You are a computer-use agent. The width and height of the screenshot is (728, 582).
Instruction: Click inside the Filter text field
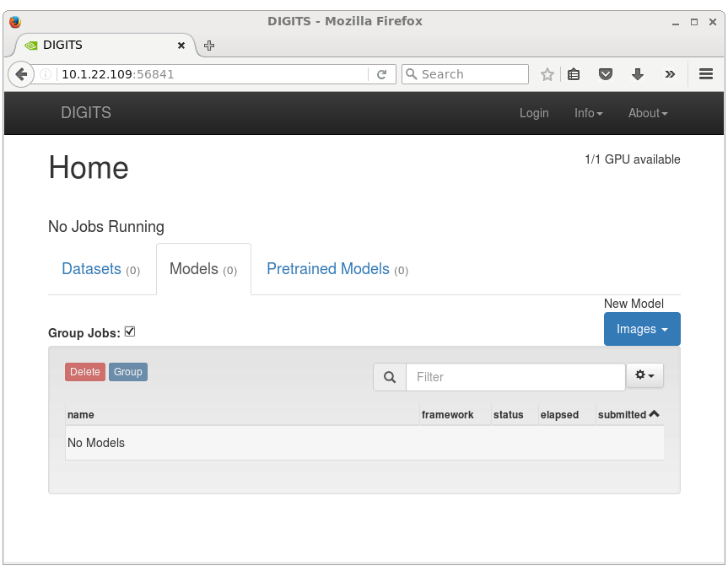tap(515, 377)
